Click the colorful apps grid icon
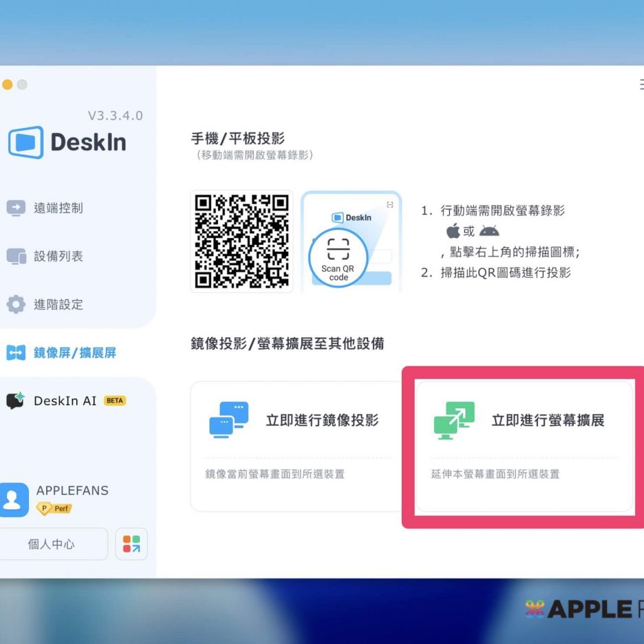This screenshot has height=644, width=644. coord(131,544)
